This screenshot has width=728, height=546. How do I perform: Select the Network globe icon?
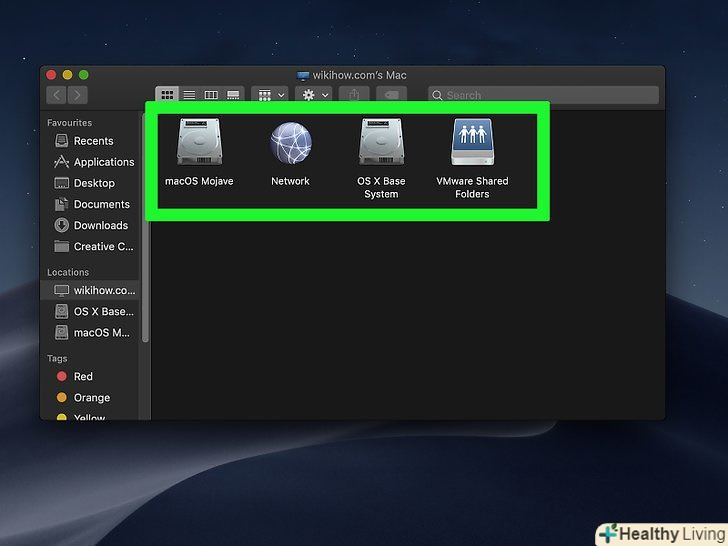coord(291,143)
